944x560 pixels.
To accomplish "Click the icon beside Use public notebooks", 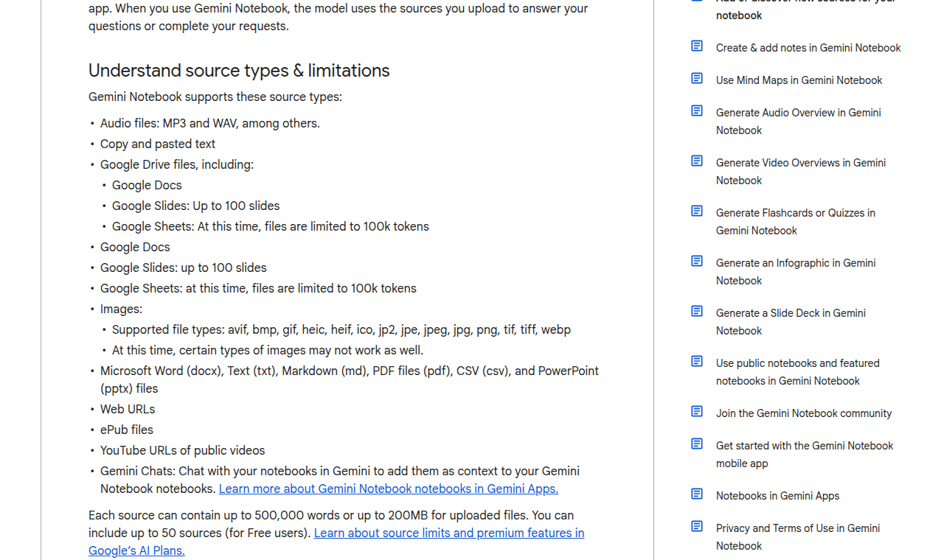I will point(697,362).
